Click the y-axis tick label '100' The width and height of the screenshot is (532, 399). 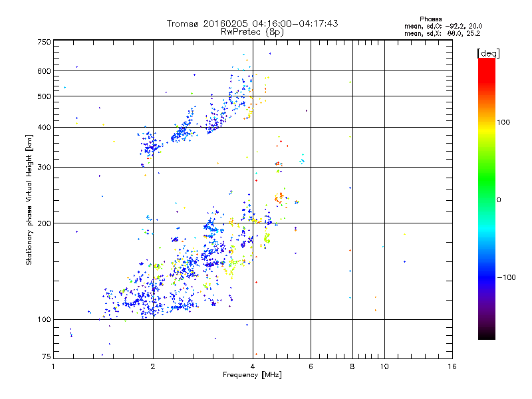45,319
